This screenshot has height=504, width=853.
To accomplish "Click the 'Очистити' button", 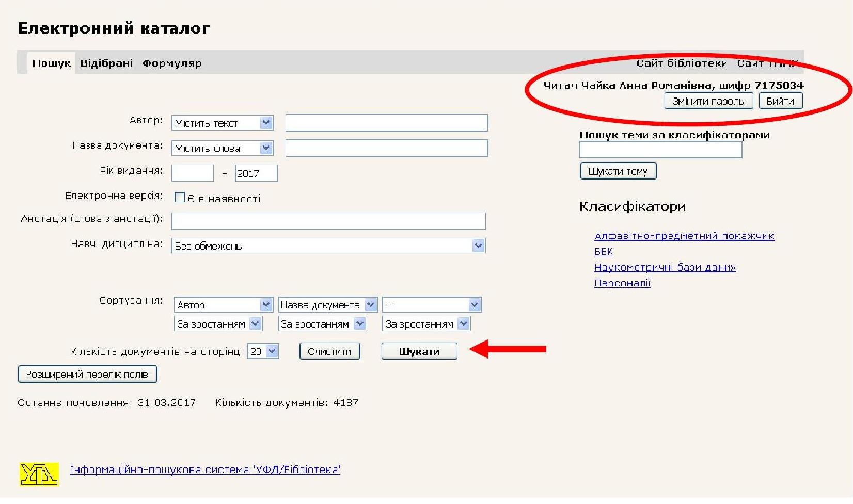I will pos(329,351).
